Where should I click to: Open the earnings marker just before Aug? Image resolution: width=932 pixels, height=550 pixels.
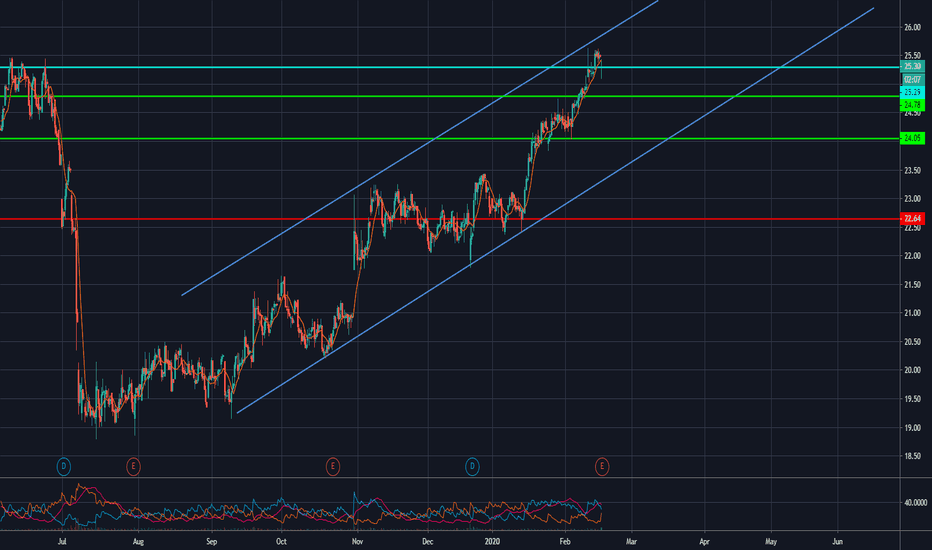pos(133,467)
